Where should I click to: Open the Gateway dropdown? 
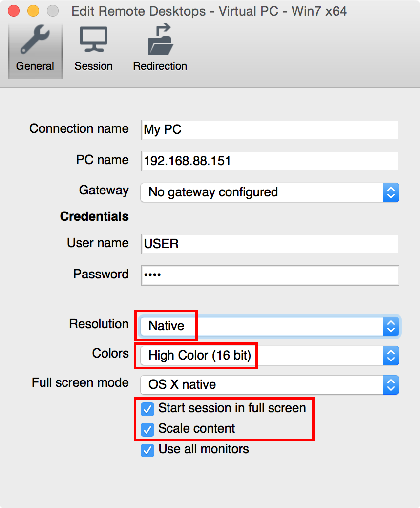tap(269, 192)
